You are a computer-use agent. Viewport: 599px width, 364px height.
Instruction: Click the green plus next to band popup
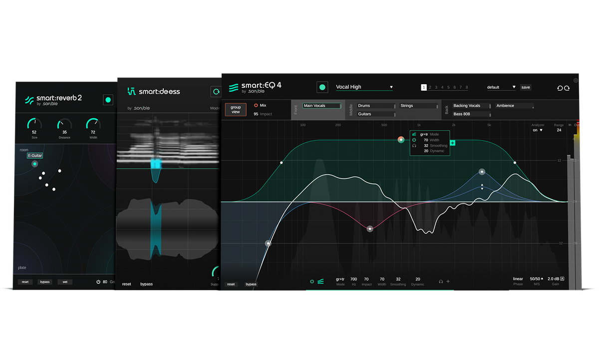pos(453,143)
